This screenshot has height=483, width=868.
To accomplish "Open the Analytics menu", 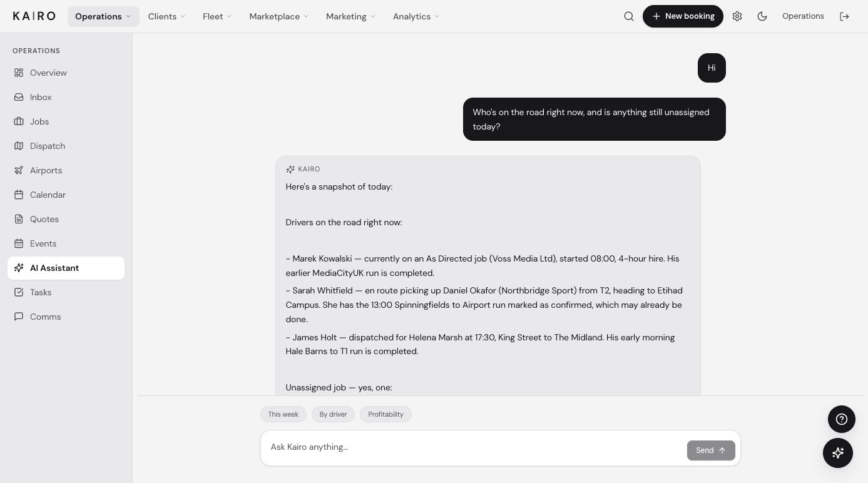I will [416, 16].
